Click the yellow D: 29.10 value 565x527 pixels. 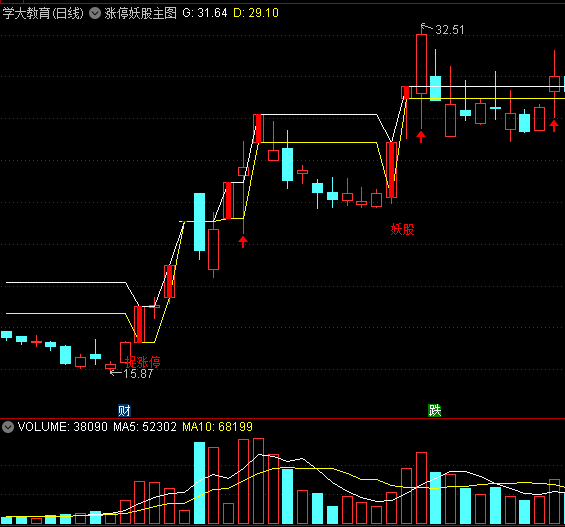tap(256, 13)
